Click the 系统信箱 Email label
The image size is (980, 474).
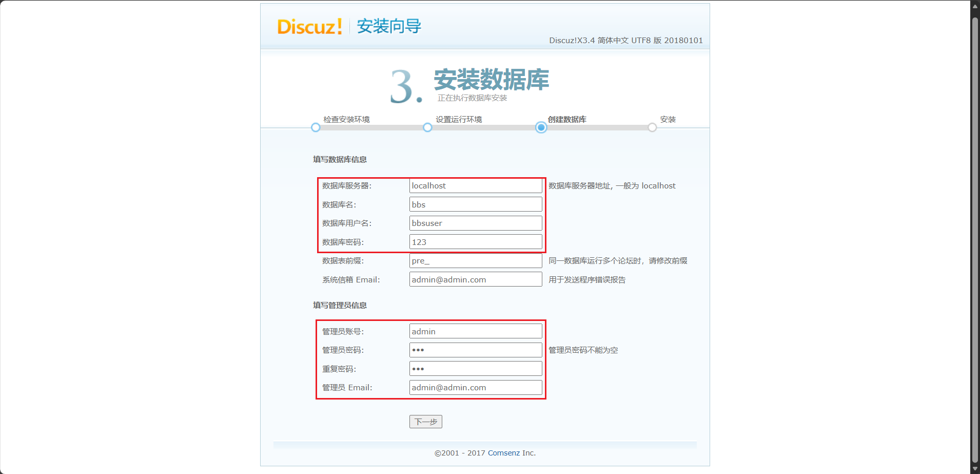pyautogui.click(x=351, y=279)
